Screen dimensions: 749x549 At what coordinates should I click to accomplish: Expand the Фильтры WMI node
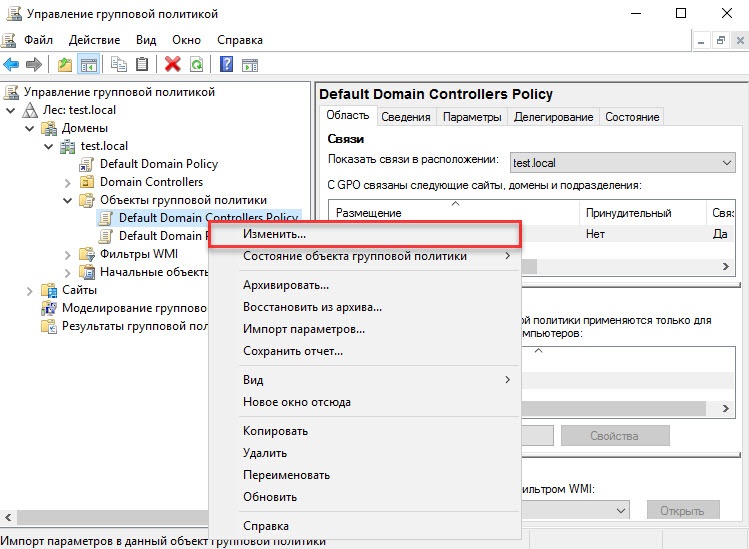[x=67, y=255]
